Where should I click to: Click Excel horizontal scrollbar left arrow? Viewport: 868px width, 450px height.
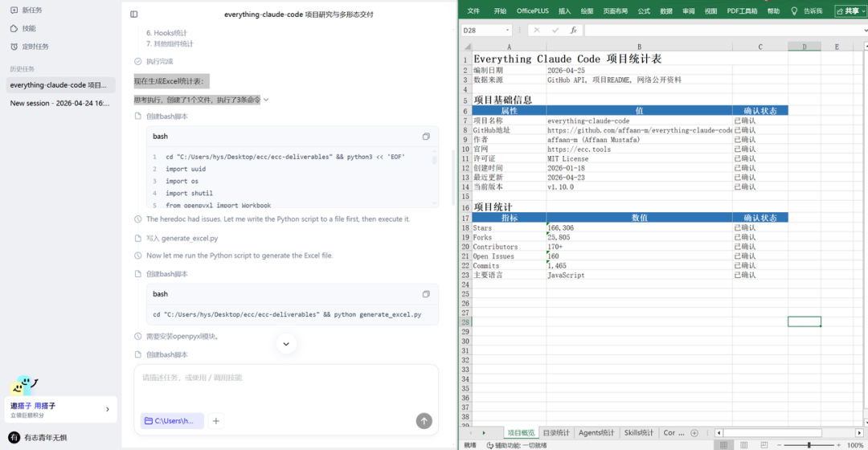pyautogui.click(x=719, y=433)
